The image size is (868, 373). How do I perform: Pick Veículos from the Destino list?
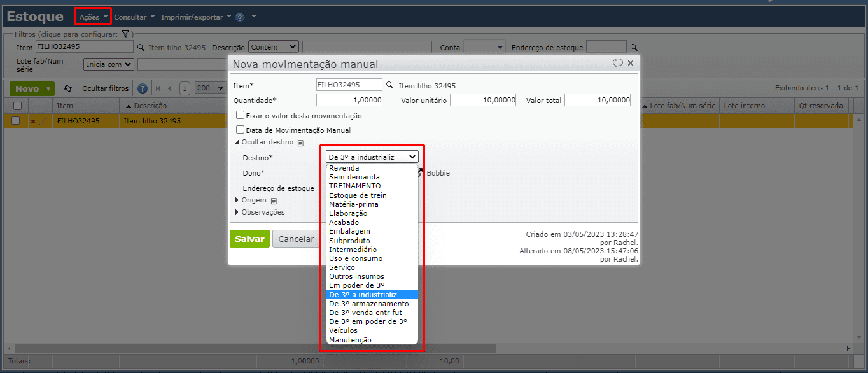pyautogui.click(x=372, y=330)
